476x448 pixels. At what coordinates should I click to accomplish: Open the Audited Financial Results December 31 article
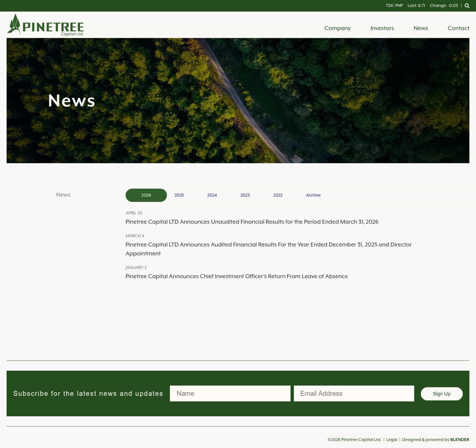pyautogui.click(x=268, y=249)
